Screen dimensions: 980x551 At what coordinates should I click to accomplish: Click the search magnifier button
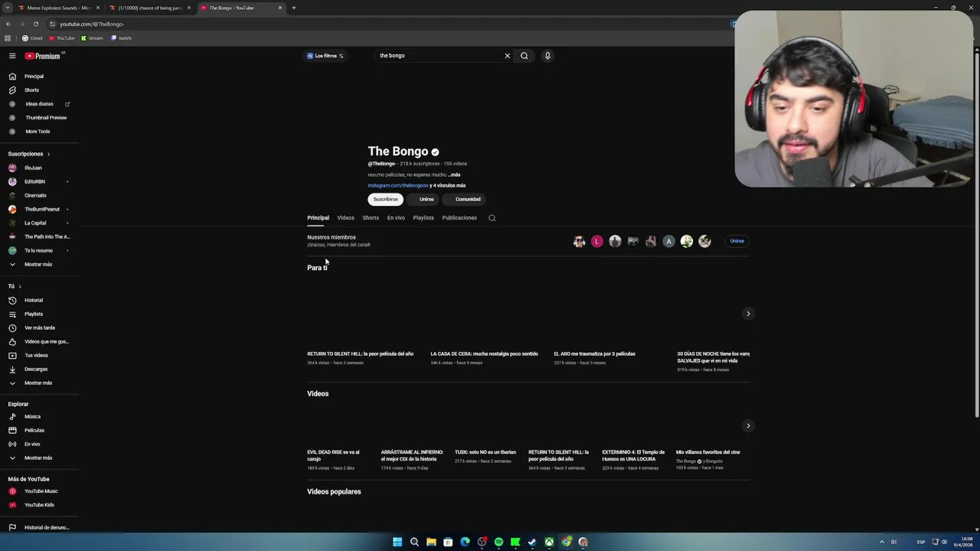click(524, 56)
